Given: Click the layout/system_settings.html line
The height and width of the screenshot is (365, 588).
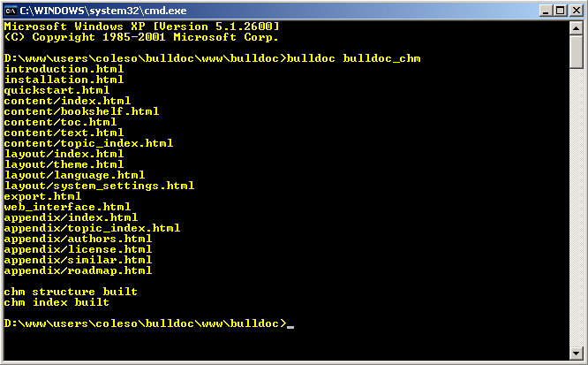Looking at the screenshot, I should tap(99, 186).
